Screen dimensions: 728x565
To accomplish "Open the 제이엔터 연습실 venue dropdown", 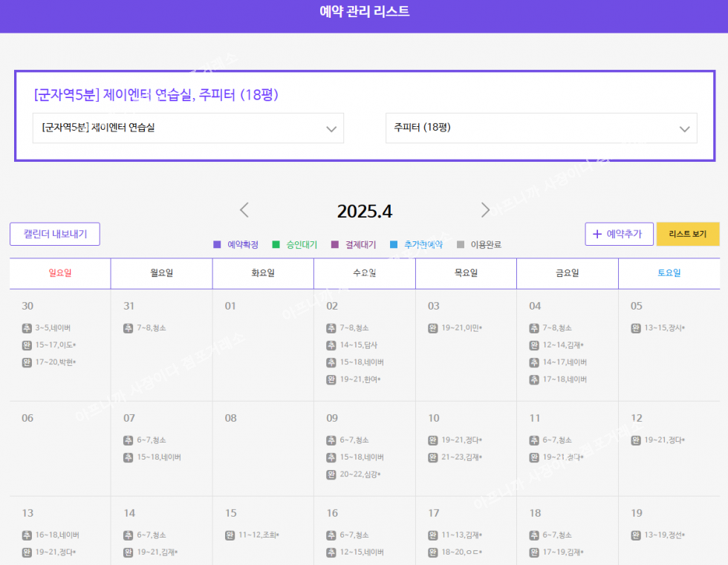I will click(188, 128).
